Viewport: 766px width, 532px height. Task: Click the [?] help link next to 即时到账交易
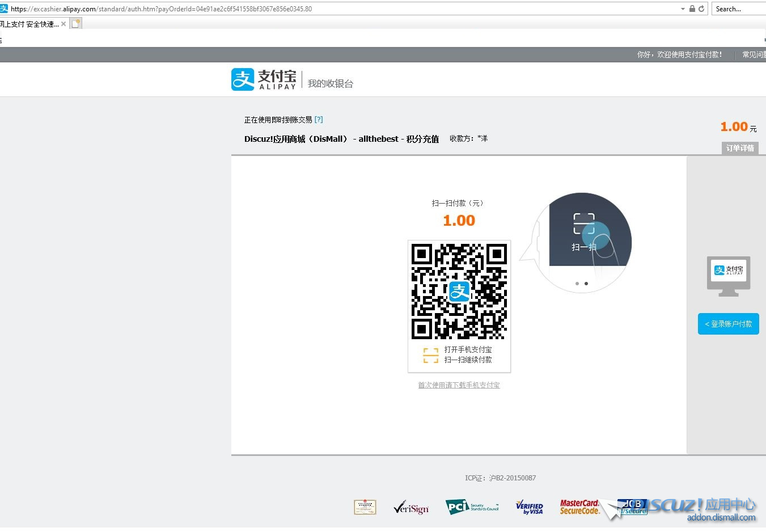pos(319,119)
